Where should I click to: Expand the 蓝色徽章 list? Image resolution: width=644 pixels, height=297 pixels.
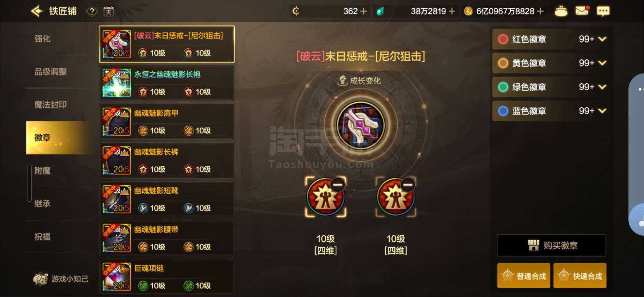tap(602, 111)
